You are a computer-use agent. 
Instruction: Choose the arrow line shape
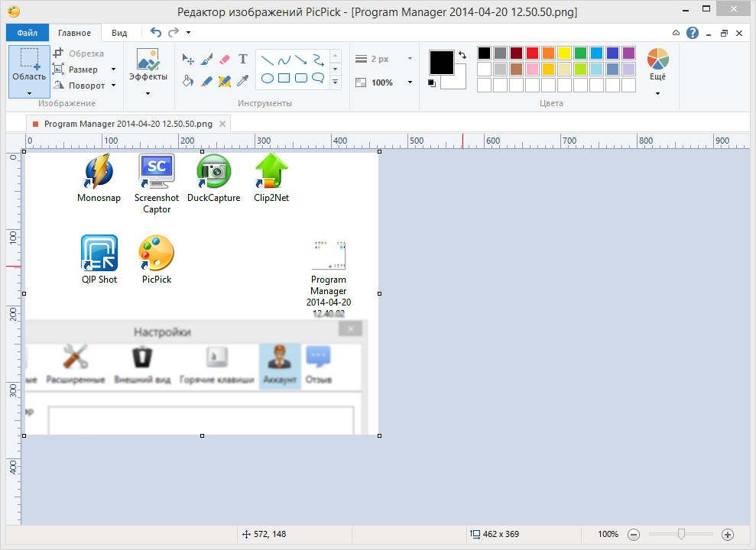(301, 60)
